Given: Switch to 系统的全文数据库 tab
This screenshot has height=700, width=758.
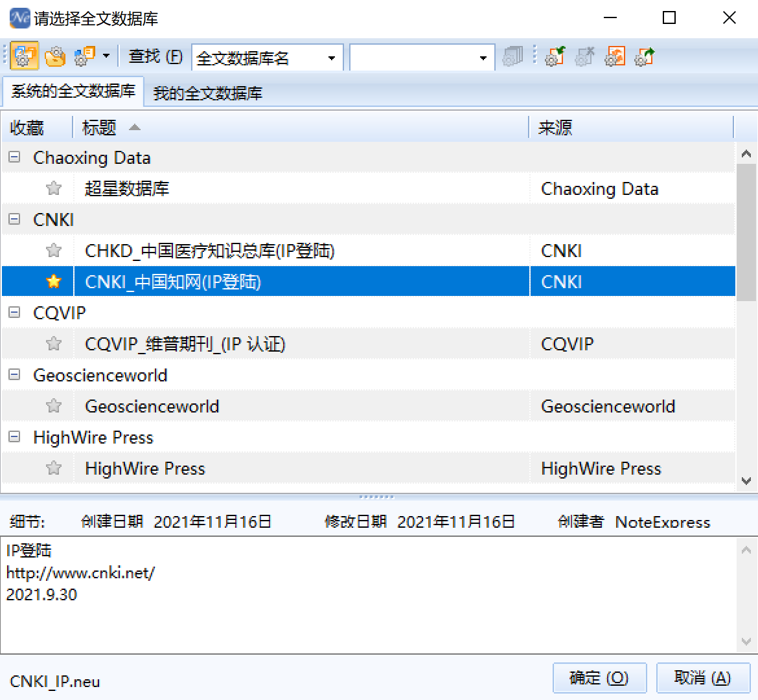Looking at the screenshot, I should click(73, 91).
